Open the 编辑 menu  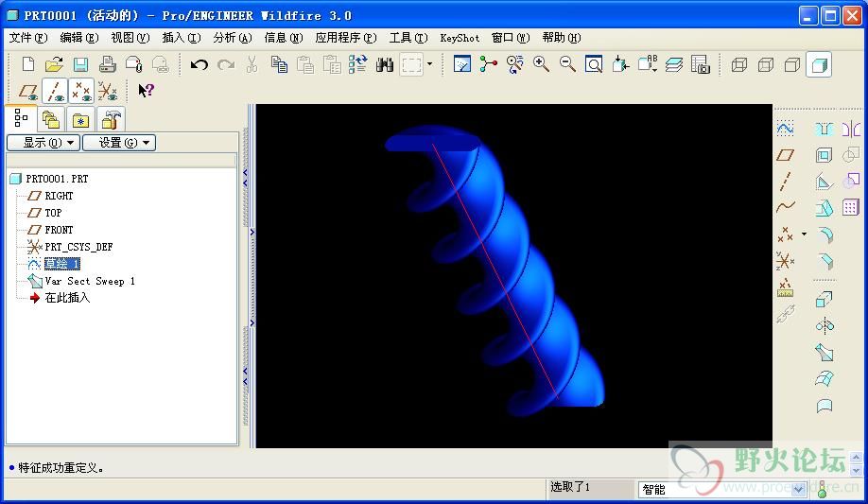(x=79, y=38)
